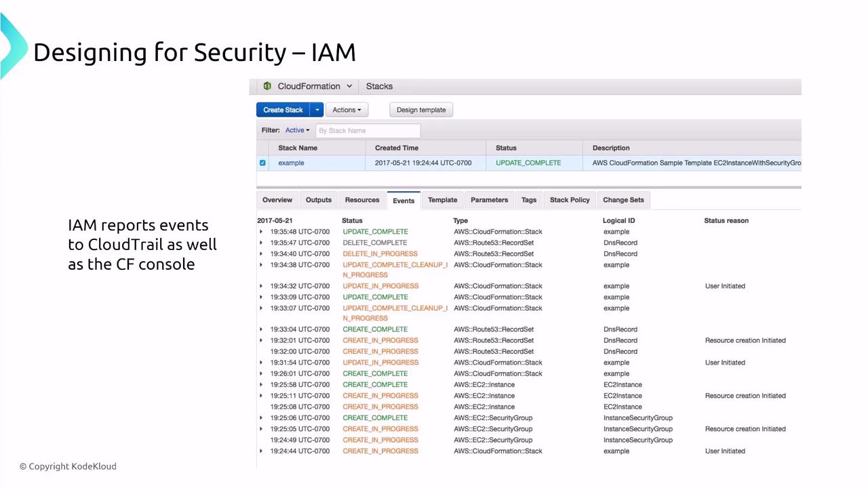
Task: Click Resource creation Initiated reason at 19:32:01
Action: (x=745, y=340)
